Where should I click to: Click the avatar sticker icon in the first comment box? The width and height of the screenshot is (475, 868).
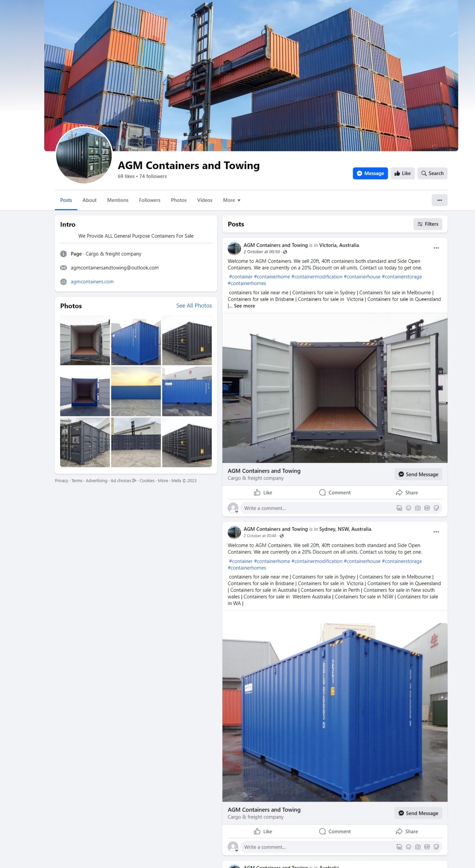(x=399, y=508)
